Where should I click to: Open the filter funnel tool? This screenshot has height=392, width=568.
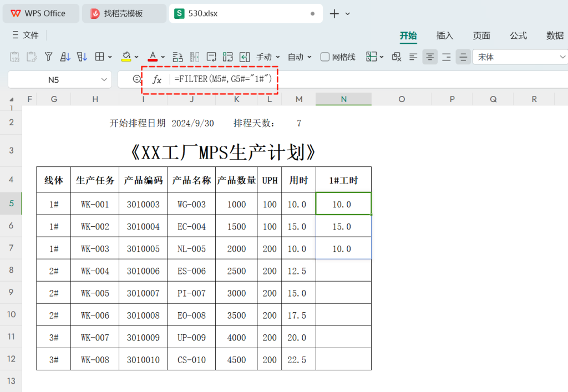click(x=49, y=57)
